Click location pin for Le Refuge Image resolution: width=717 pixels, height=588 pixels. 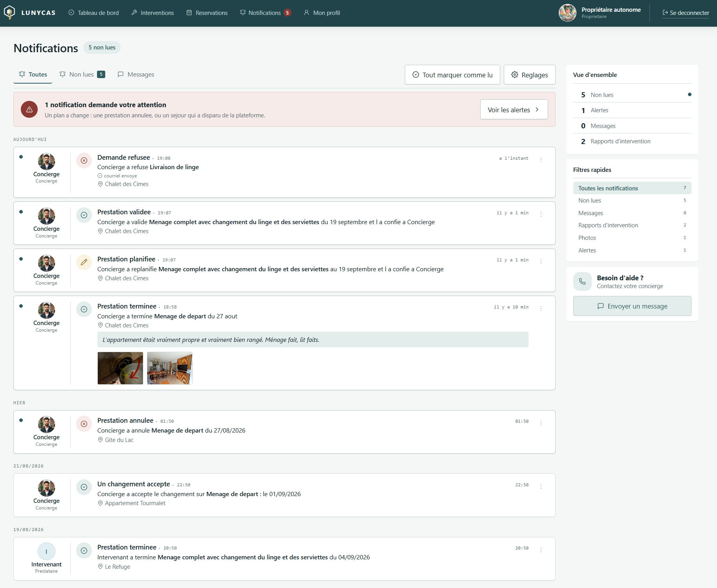[100, 567]
